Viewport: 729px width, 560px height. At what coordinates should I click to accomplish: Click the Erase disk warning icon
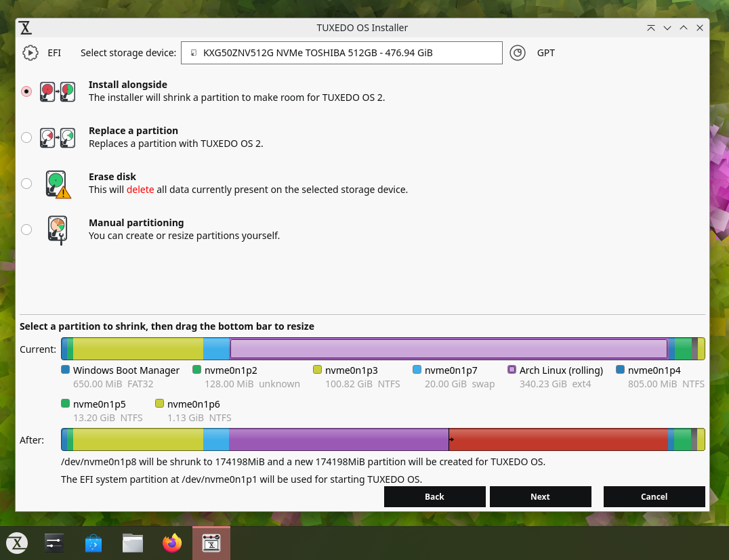[58, 184]
